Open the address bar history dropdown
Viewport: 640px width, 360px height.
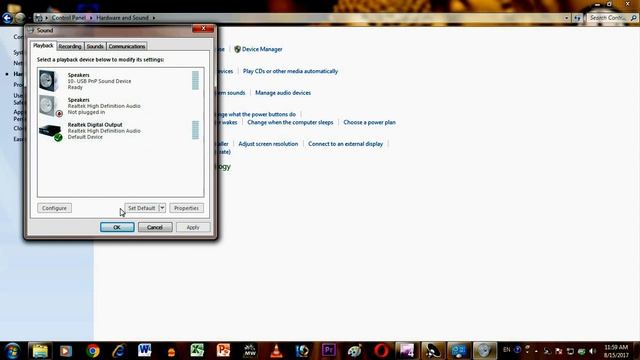(567, 18)
